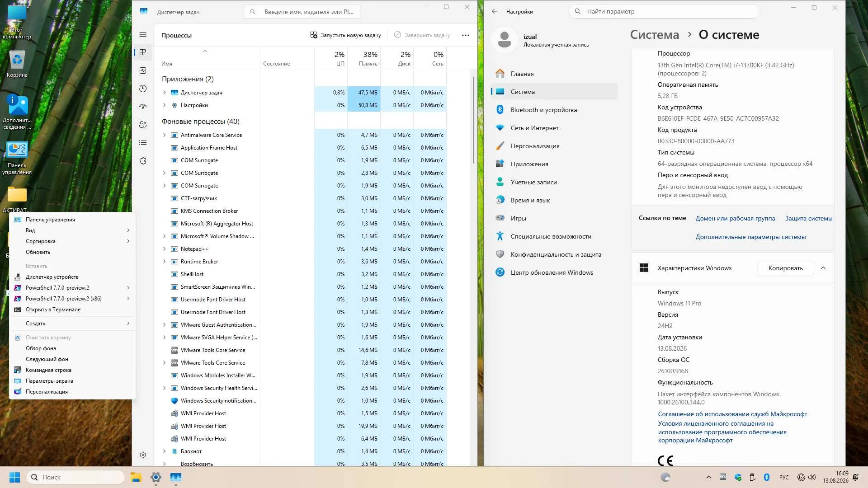Open Персонализация in Settings sidebar

[x=554, y=146]
